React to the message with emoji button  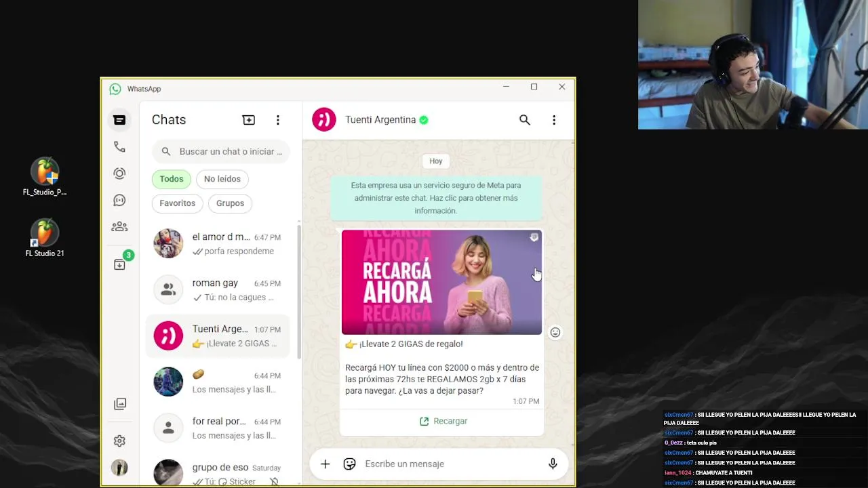click(x=555, y=332)
